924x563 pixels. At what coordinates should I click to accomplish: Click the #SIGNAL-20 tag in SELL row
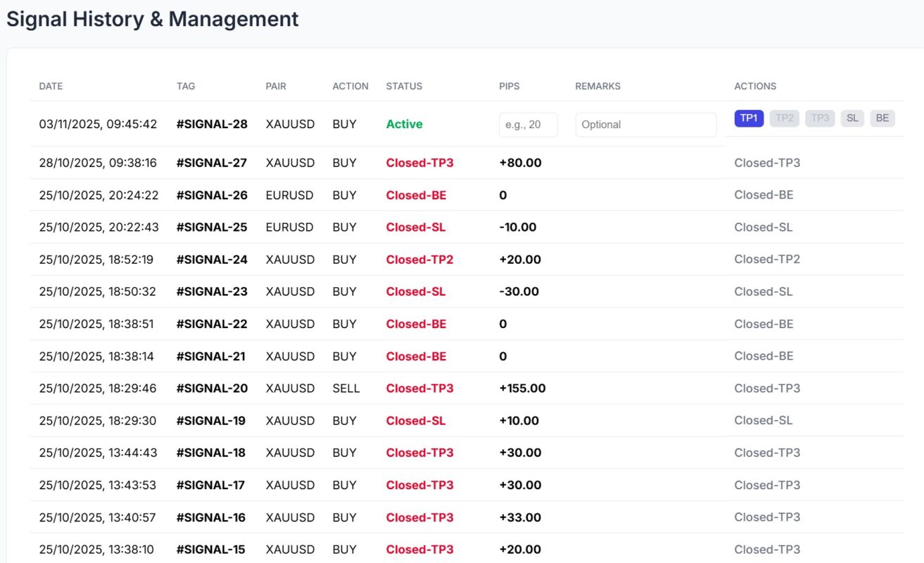click(x=211, y=388)
